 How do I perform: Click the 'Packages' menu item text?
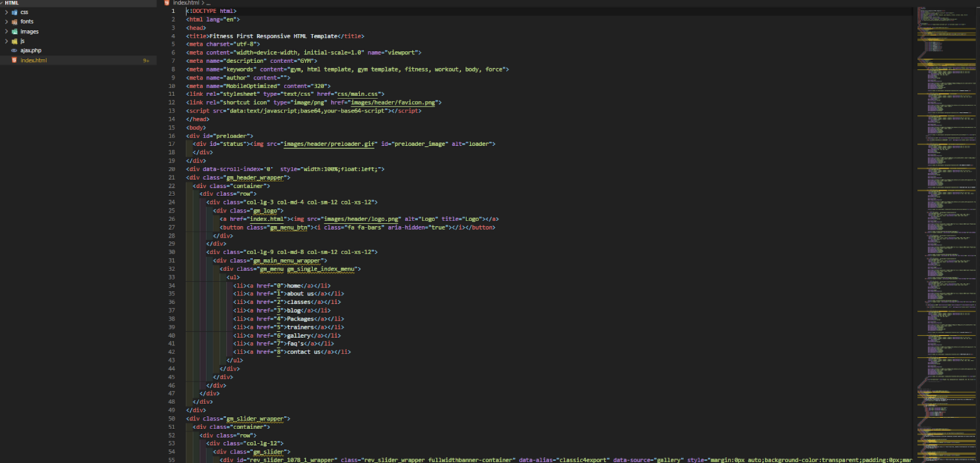click(300, 319)
